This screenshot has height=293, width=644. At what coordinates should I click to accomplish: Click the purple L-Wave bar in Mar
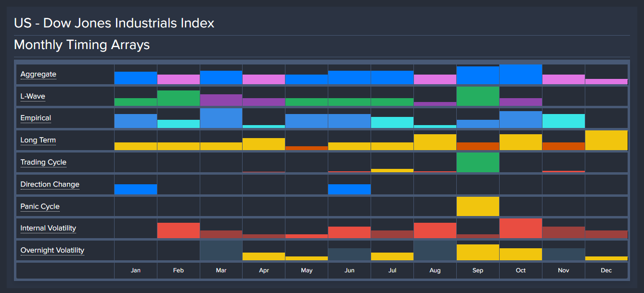[221, 100]
